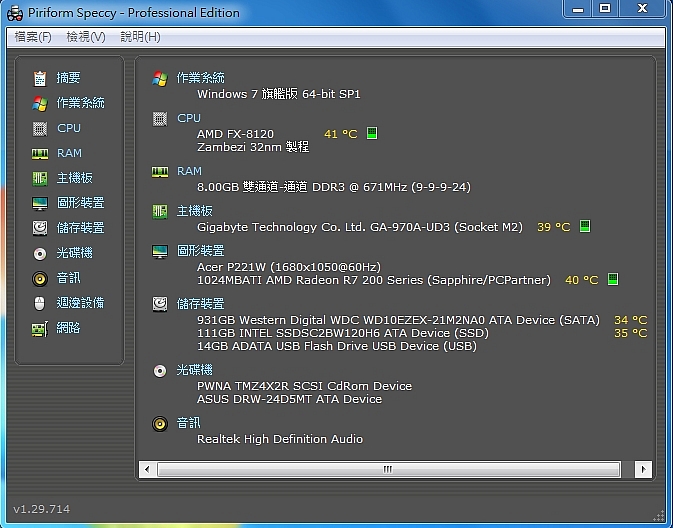Click the 摘要 clipboard icon in sidebar
Viewport: 673px width, 528px height.
click(40, 78)
